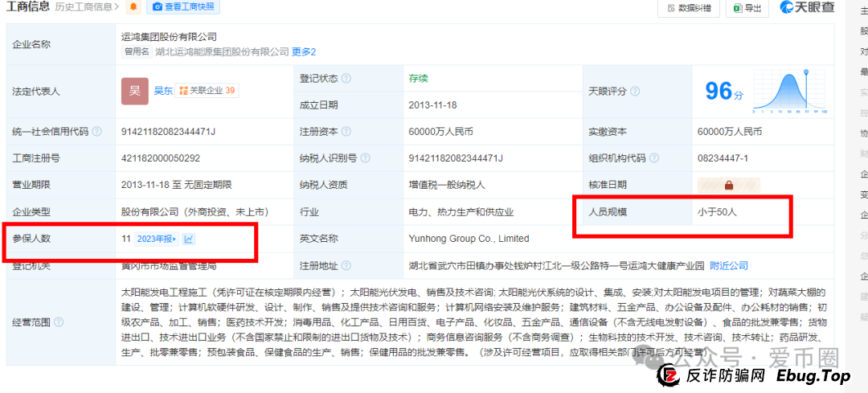Click help icon beside 注册地址

346,266
